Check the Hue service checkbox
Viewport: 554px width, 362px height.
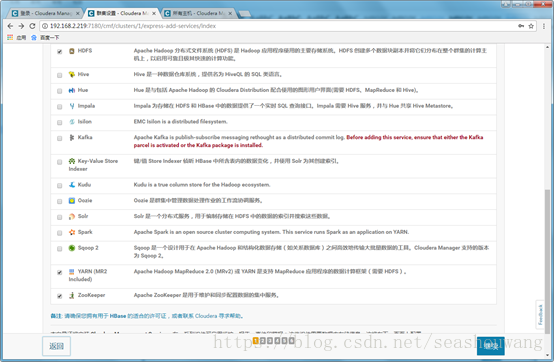point(59,91)
